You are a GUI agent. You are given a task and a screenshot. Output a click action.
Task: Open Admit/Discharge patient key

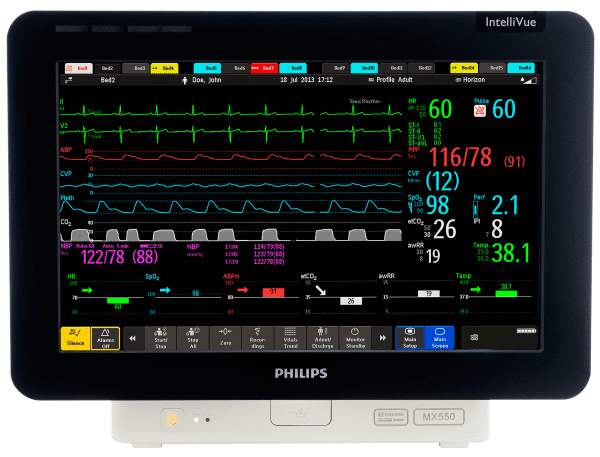coord(323,338)
